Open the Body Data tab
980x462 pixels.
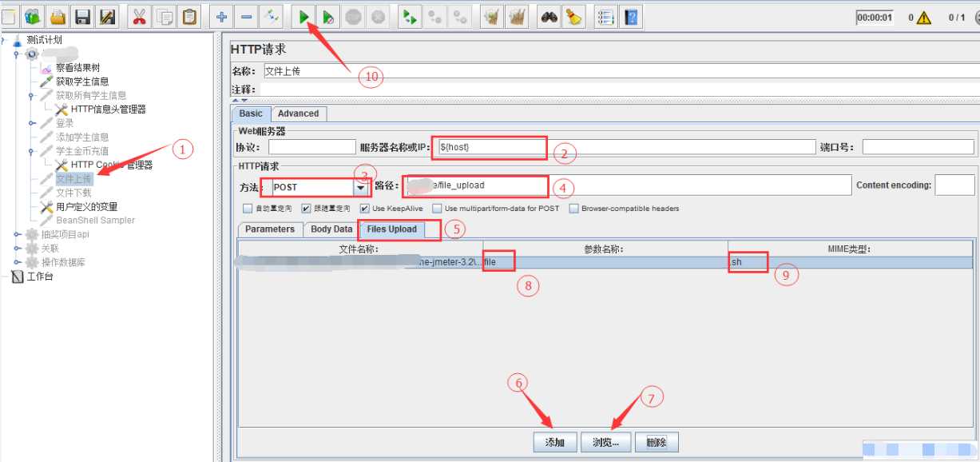(331, 229)
